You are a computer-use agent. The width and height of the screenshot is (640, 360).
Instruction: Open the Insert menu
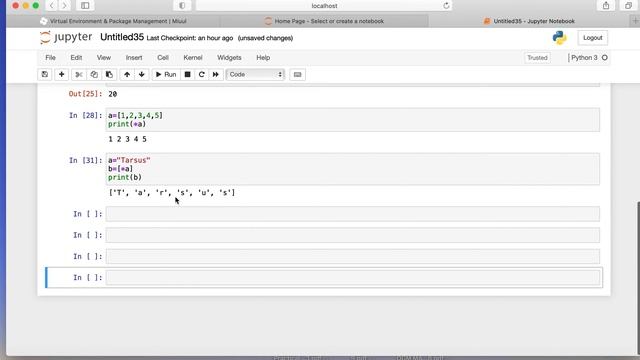[134, 58]
